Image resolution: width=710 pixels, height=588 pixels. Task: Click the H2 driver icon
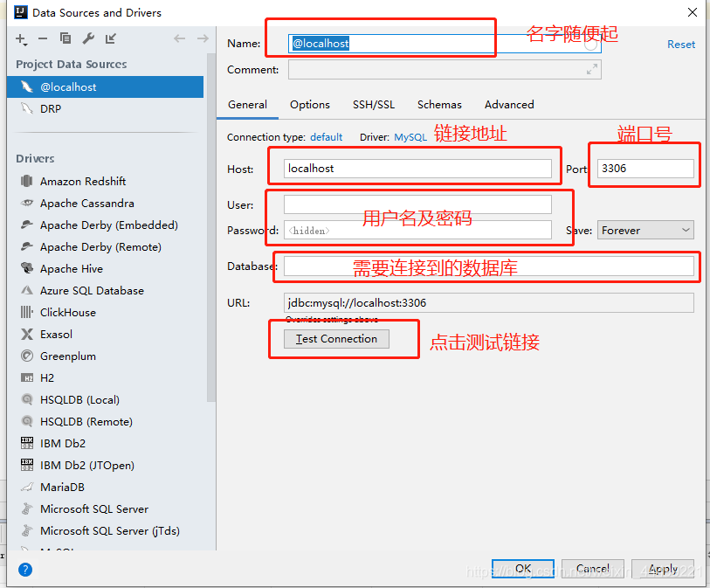tap(27, 377)
